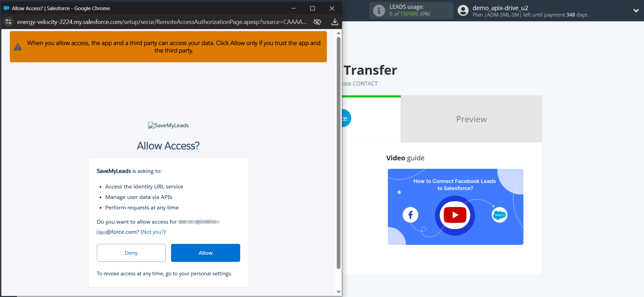Click the Facebook icon in video thumbnail

click(x=410, y=215)
